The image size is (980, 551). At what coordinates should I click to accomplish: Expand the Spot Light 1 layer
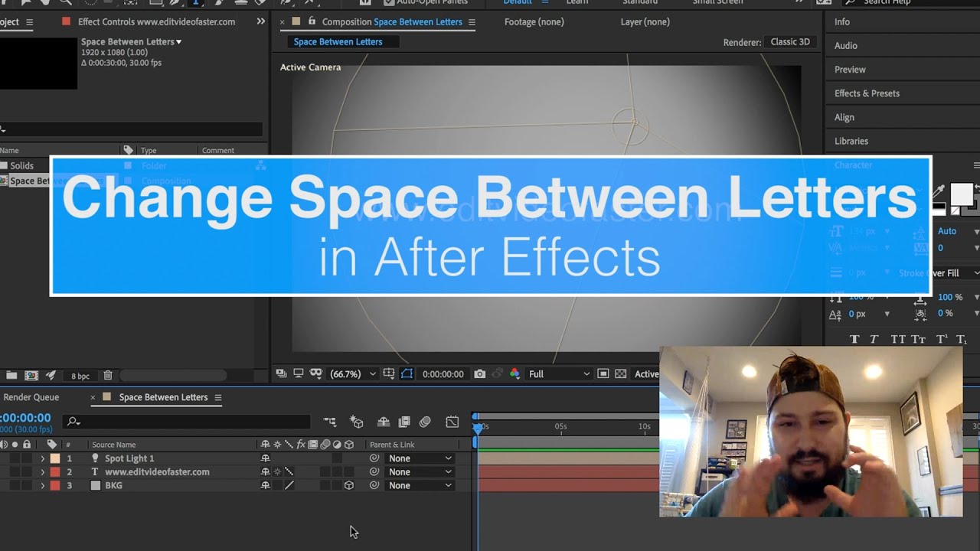[x=43, y=458]
